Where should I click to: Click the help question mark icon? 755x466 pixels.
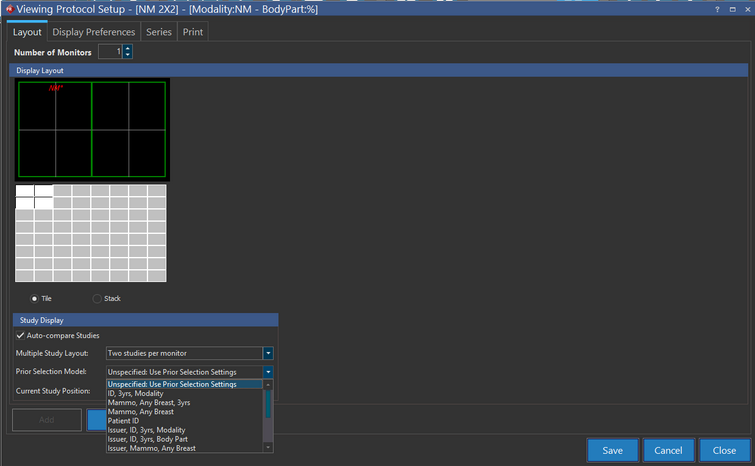pos(716,9)
